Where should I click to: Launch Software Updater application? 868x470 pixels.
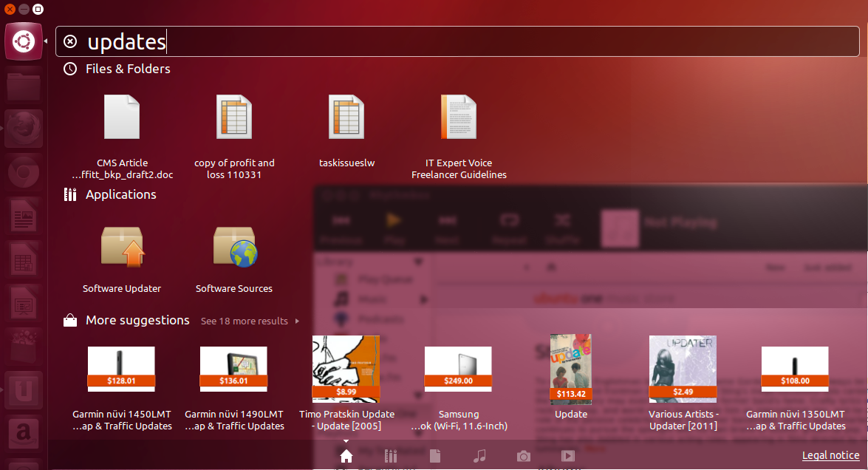click(122, 259)
